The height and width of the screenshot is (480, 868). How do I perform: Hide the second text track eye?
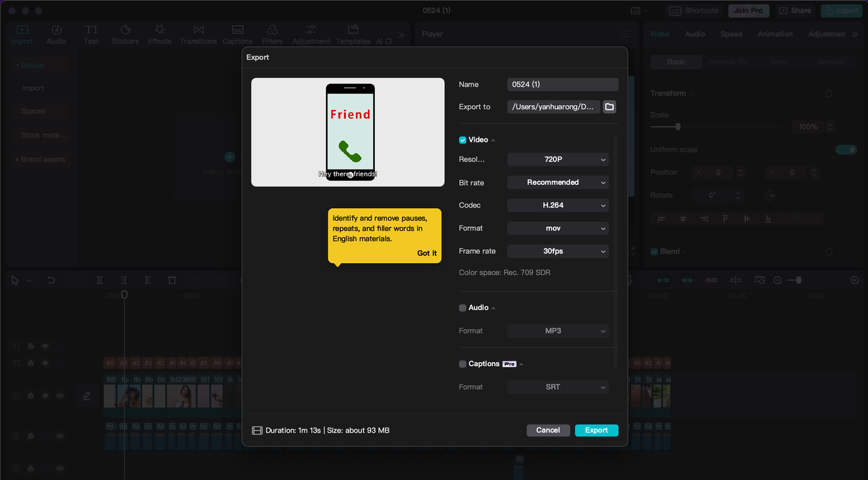45,363
